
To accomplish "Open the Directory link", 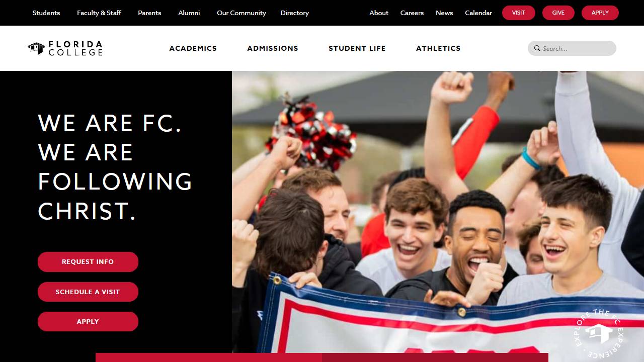I will pos(295,13).
